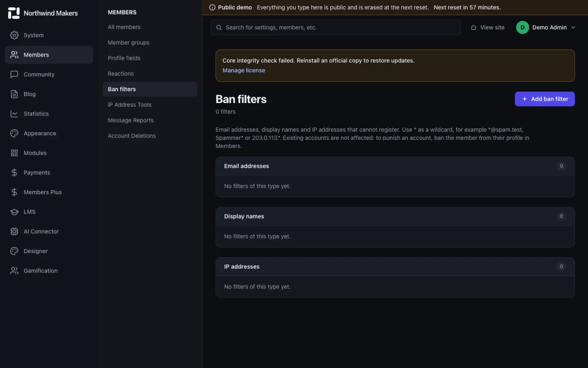588x368 pixels.
Task: Select the Members people icon
Action: tap(14, 55)
